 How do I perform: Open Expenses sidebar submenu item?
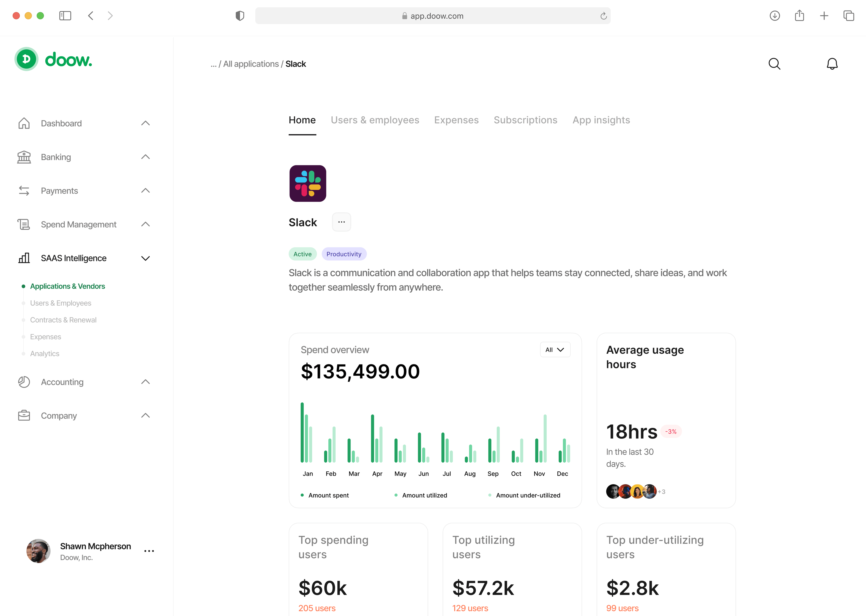(46, 337)
